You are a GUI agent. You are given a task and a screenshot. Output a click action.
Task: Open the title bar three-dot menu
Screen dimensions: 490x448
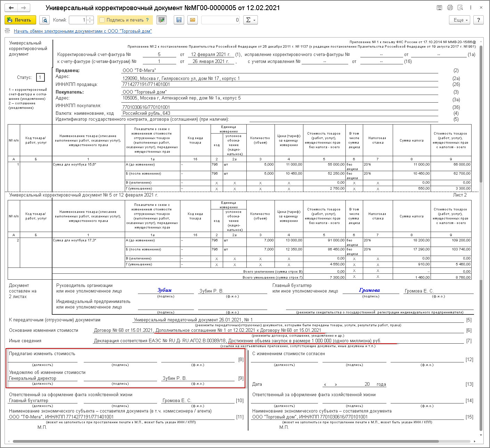[471, 8]
